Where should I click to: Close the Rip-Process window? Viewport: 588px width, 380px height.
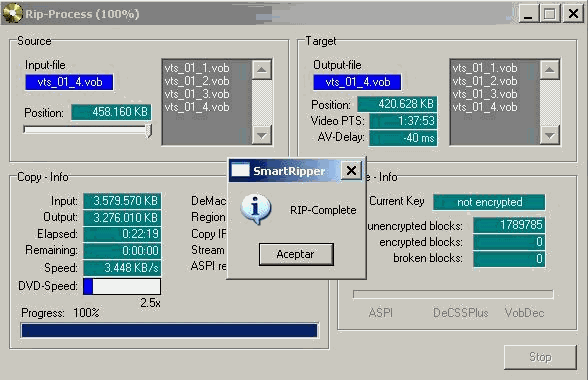point(573,14)
